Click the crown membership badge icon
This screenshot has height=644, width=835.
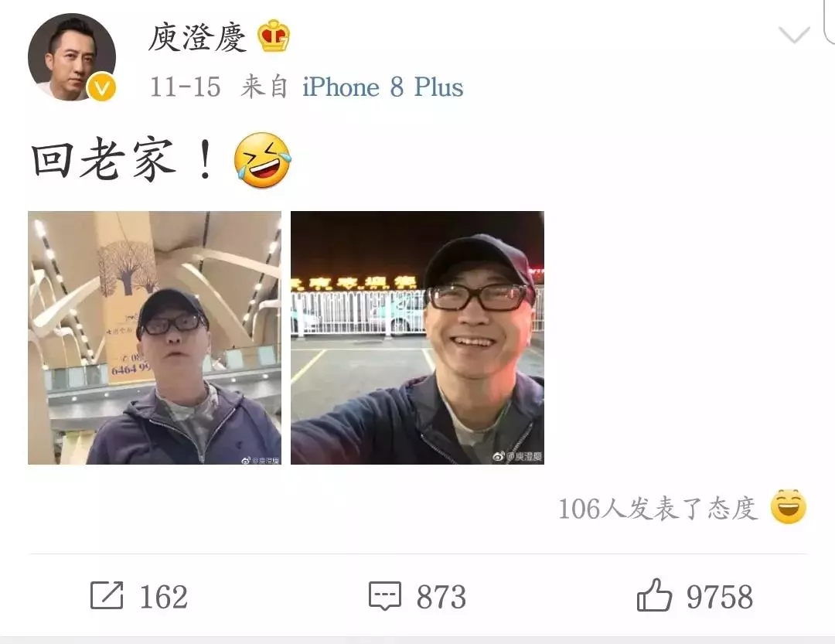(274, 36)
